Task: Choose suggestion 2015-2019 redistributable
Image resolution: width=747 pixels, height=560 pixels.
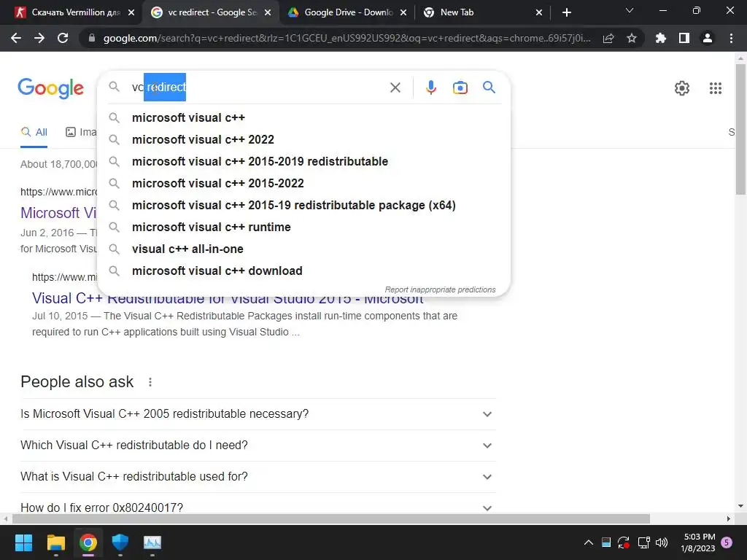Action: 303,161
